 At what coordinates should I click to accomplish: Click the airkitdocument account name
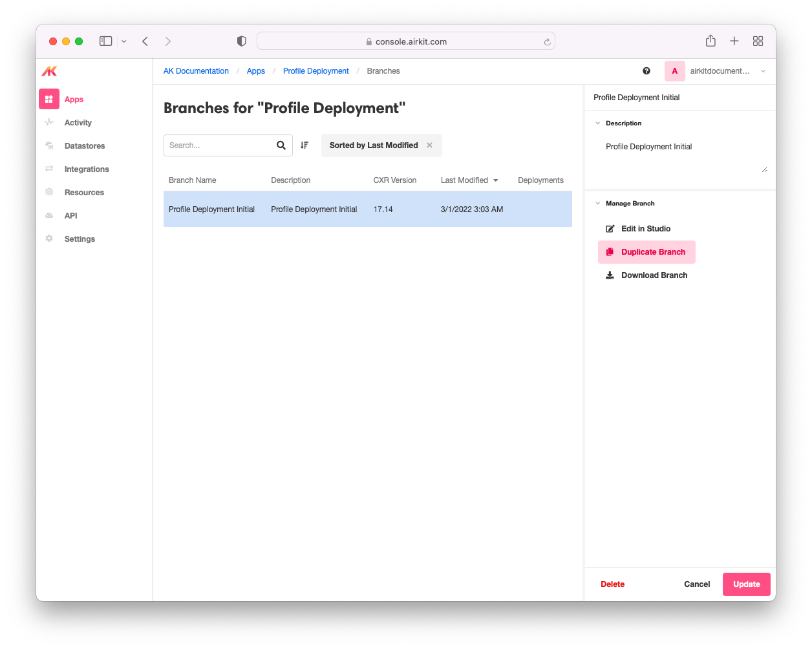click(x=720, y=71)
